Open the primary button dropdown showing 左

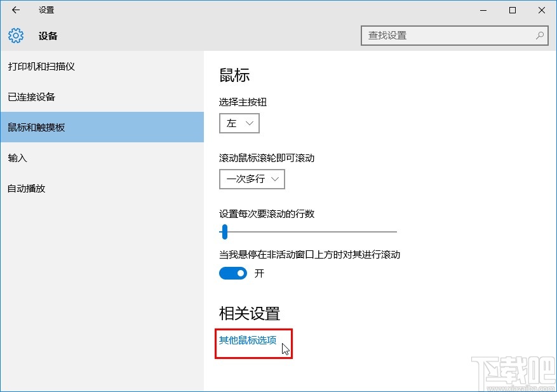(239, 123)
